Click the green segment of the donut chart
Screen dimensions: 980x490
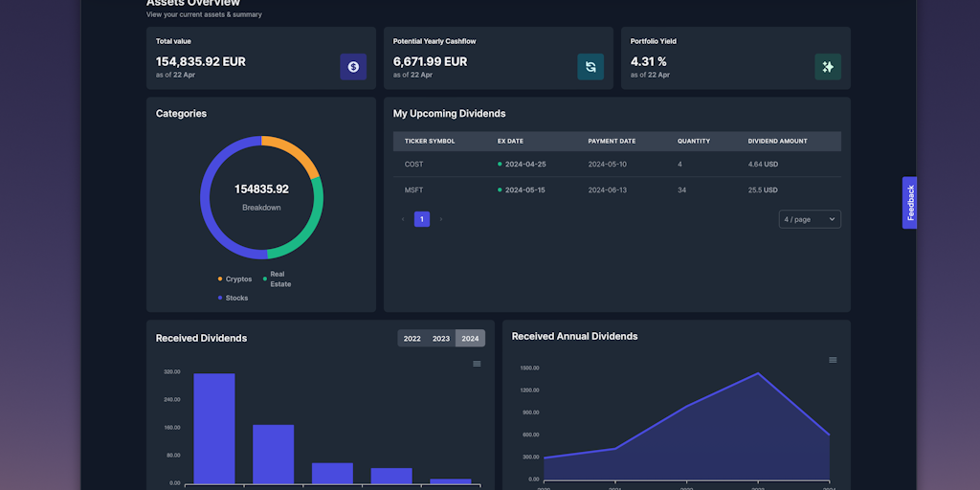click(x=311, y=222)
